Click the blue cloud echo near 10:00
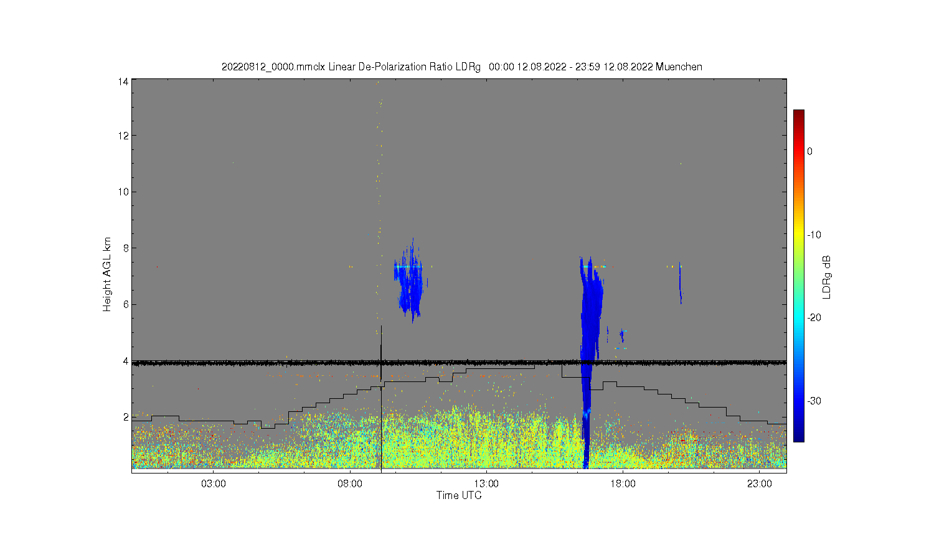934x560 pixels. click(x=409, y=281)
